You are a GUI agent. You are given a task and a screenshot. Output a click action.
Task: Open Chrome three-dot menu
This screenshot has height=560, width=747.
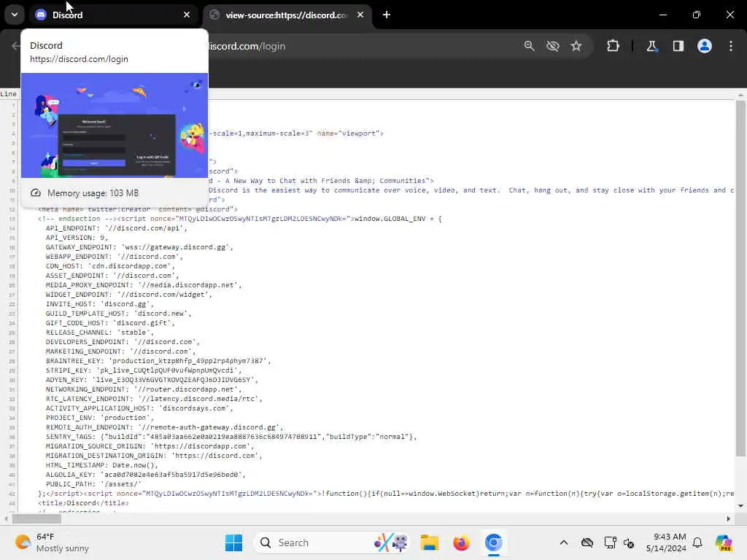pos(731,46)
